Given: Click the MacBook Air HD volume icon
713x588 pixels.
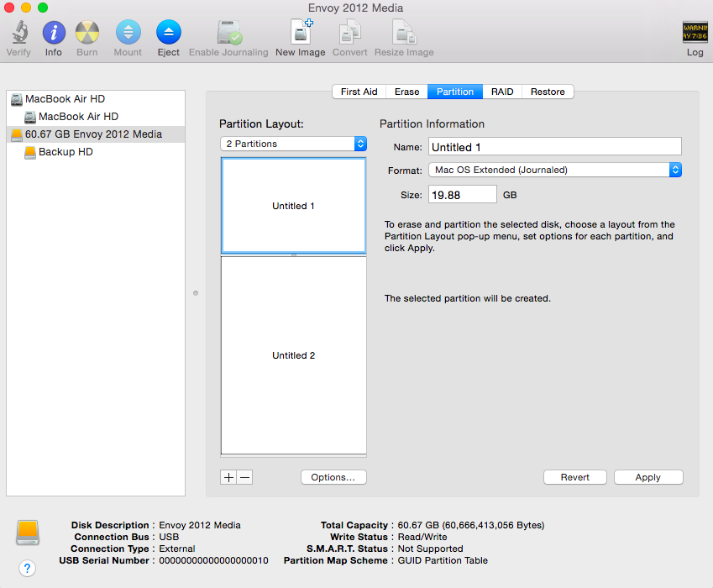Looking at the screenshot, I should 30,117.
